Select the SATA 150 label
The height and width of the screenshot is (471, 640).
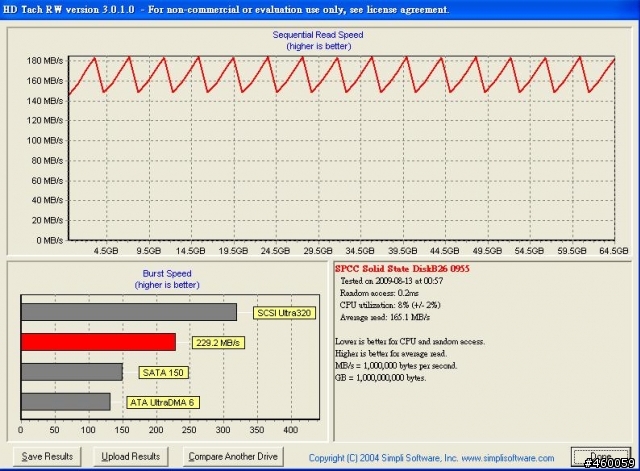[163, 373]
